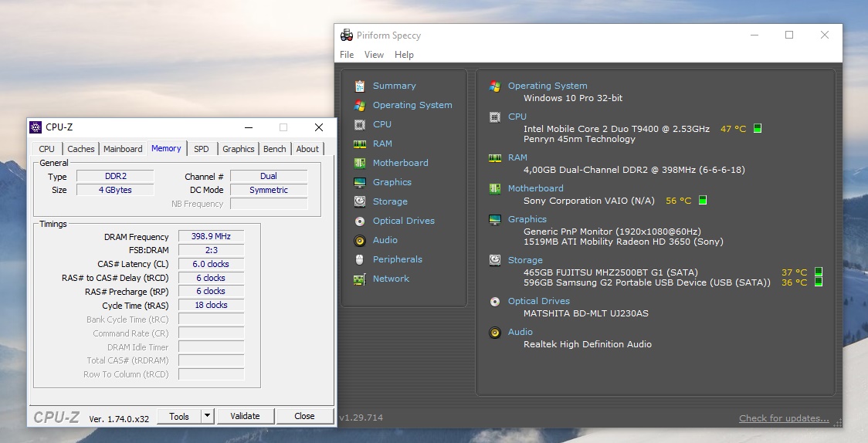This screenshot has width=868, height=443.
Task: Click the CPU chip icon in Speccy sidebar
Action: coord(360,124)
